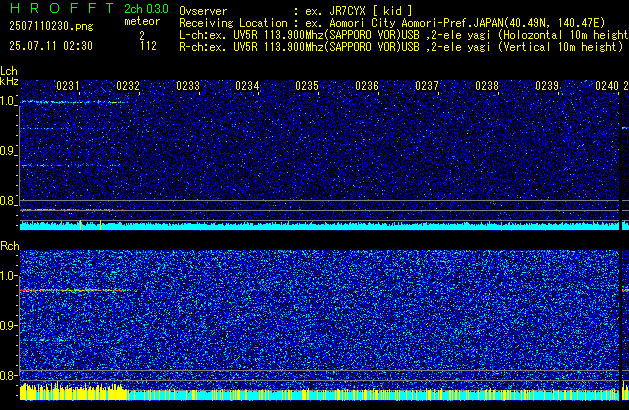Click the 0236 time marker
The image size is (629, 410).
367,86
